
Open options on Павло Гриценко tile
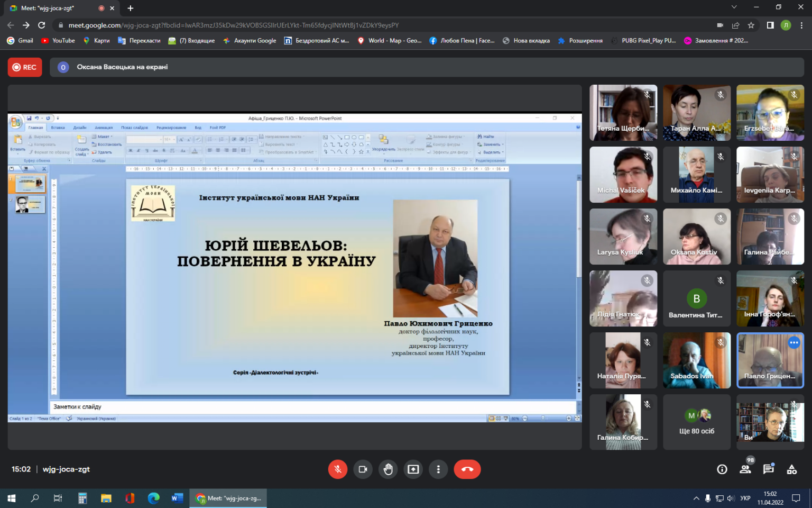(794, 342)
